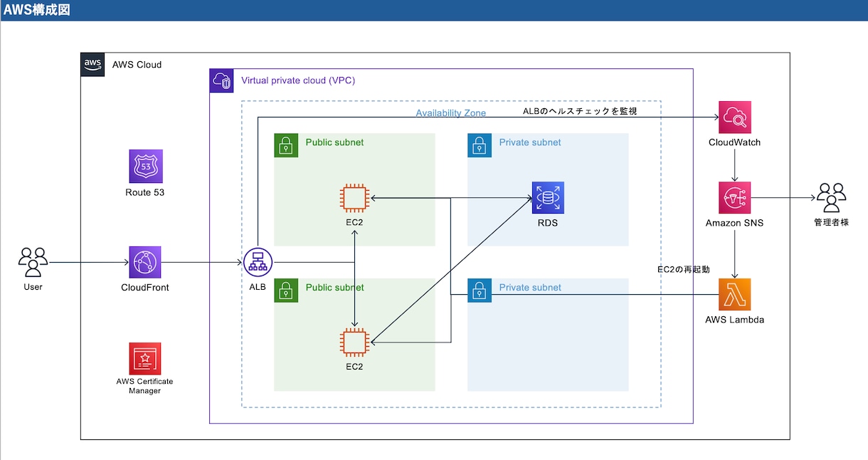Select the VPC cloud shield icon
The height and width of the screenshot is (460, 868).
221,80
